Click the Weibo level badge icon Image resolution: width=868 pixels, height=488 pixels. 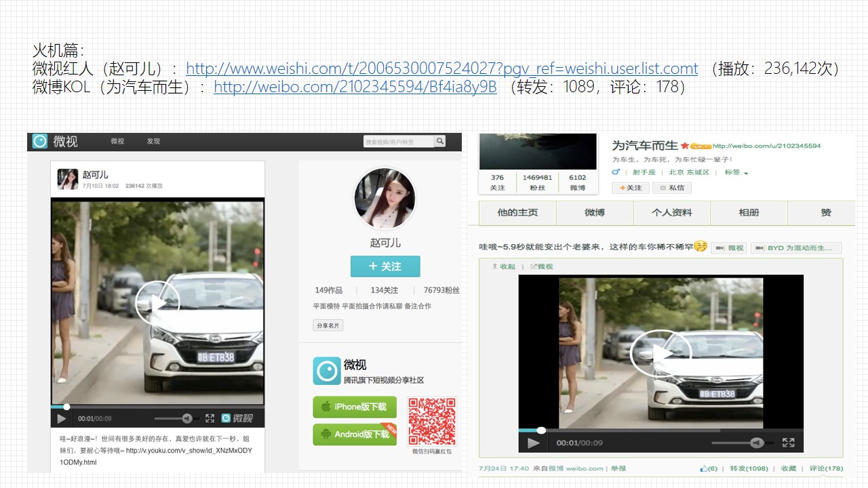pyautogui.click(x=700, y=146)
